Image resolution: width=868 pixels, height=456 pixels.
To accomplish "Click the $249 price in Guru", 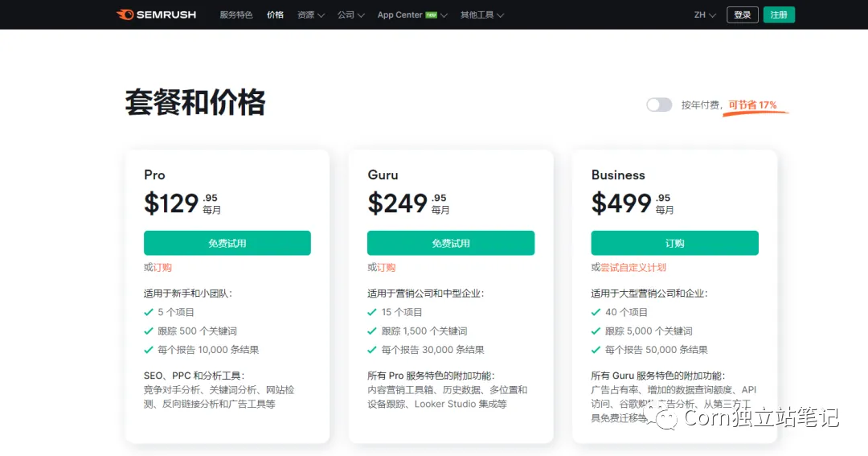I will tap(398, 203).
